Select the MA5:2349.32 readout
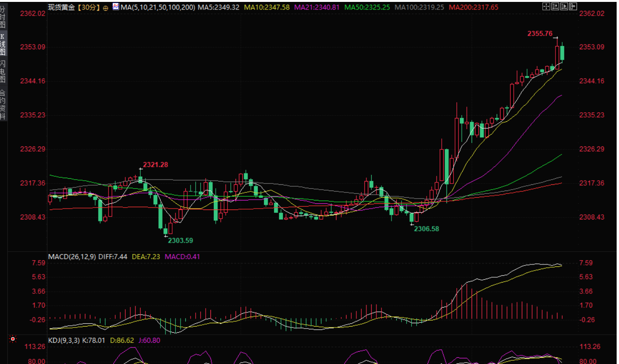The width and height of the screenshot is (619, 364). (218, 8)
